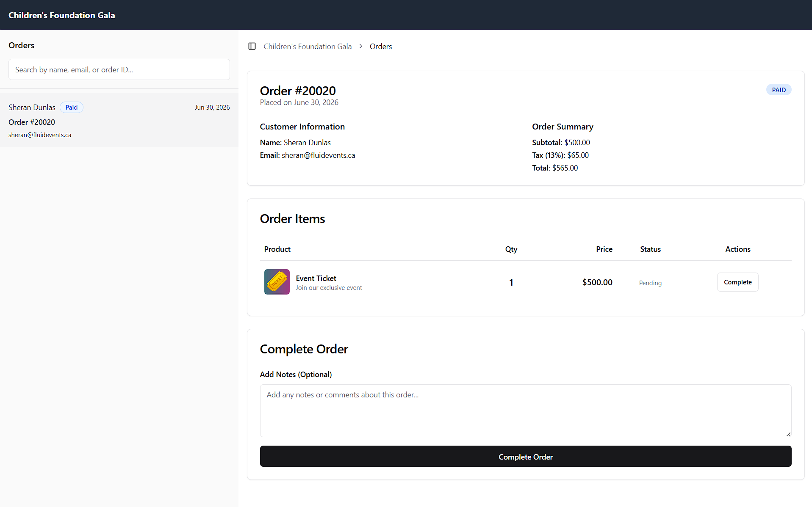
Task: Click the Paid badge next to Sheran Dunlas
Action: pyautogui.click(x=72, y=107)
